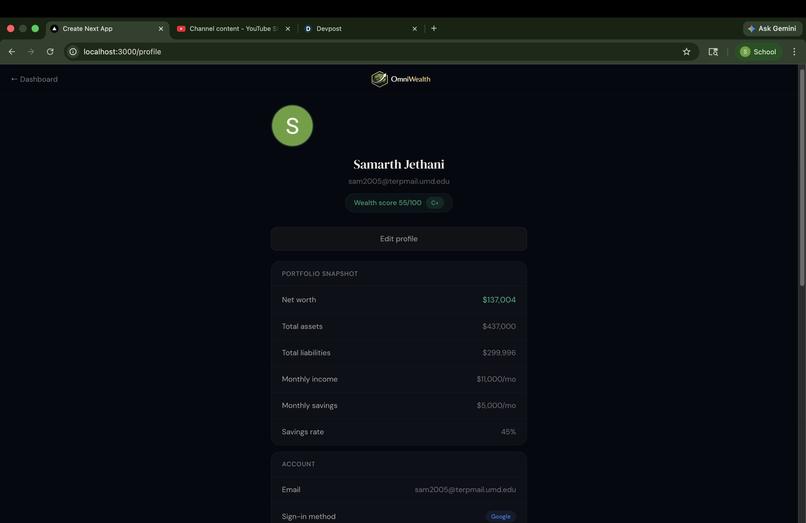806x523 pixels.
Task: Bookmark this page with the star icon
Action: pos(686,51)
